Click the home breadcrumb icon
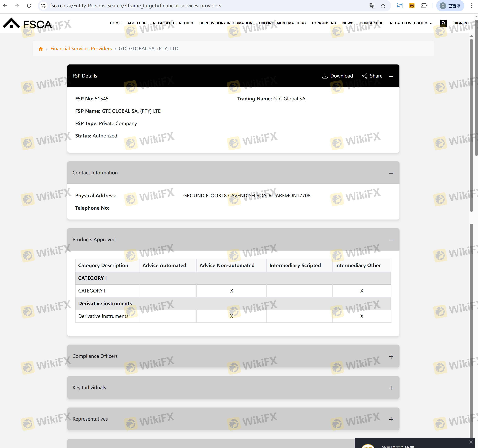This screenshot has height=448, width=478. [x=41, y=49]
